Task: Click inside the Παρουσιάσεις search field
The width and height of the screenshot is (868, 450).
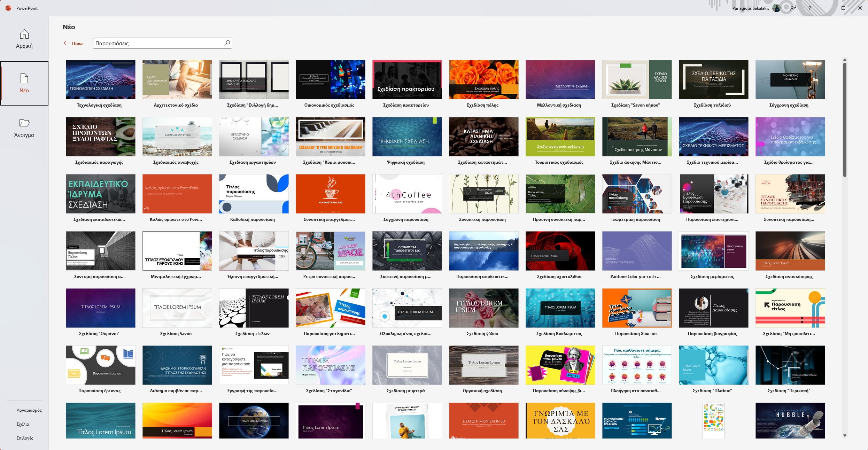Action: pyautogui.click(x=157, y=43)
